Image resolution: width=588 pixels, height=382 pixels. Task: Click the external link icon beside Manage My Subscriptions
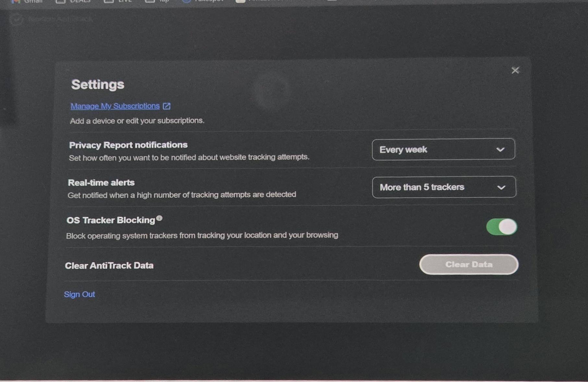point(166,106)
